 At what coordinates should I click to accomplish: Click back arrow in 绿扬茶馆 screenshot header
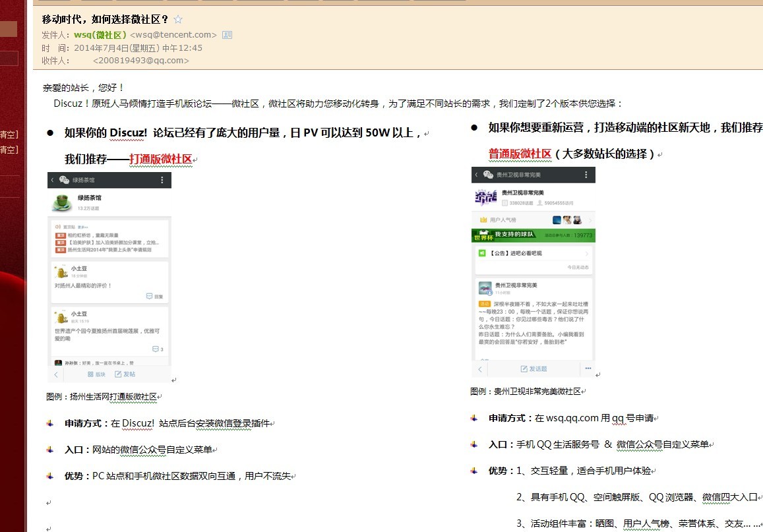pos(53,180)
